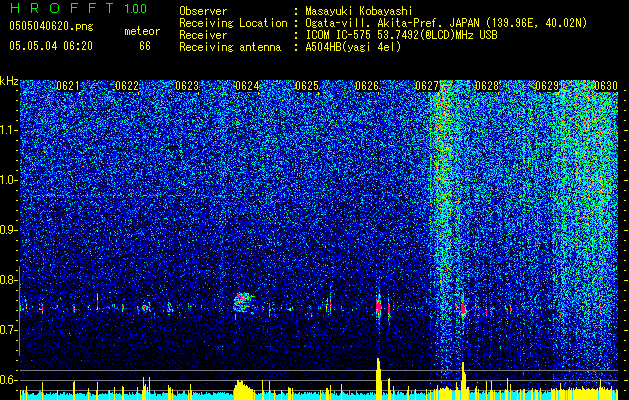Viewport: 629px width, 400px height.
Task: Click the kHz axis unit label
Action: coord(9,81)
